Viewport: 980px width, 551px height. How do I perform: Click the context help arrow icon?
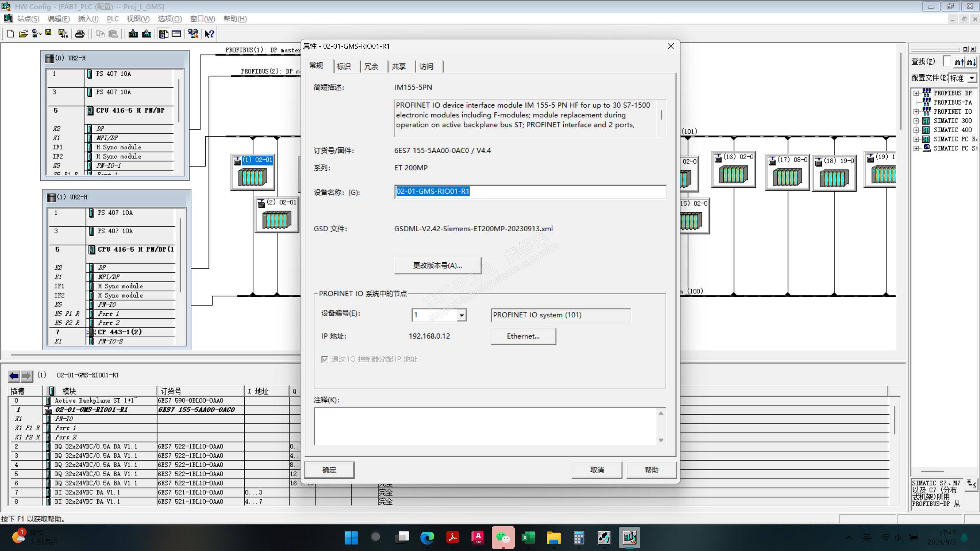(x=209, y=34)
